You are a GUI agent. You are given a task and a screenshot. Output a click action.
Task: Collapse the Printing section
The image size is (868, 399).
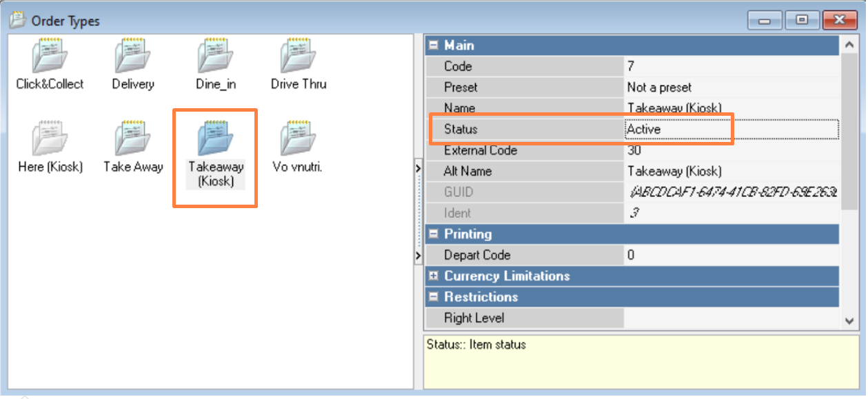pos(434,234)
